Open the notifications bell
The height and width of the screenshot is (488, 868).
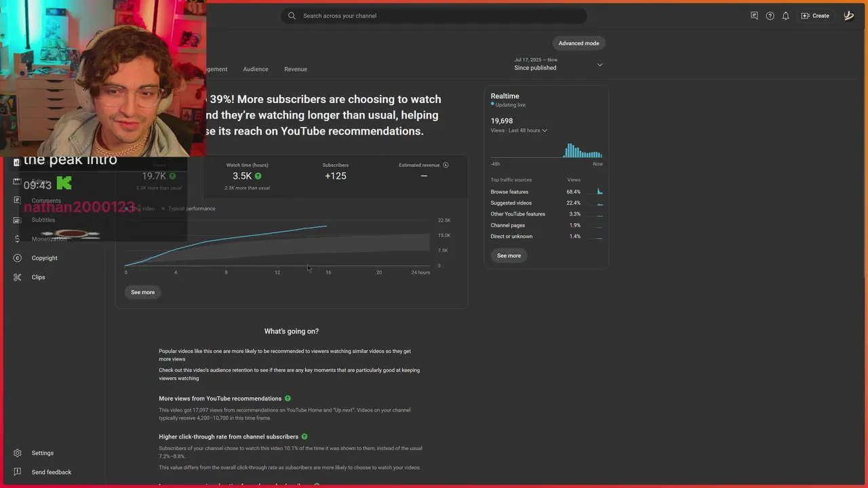(x=785, y=16)
